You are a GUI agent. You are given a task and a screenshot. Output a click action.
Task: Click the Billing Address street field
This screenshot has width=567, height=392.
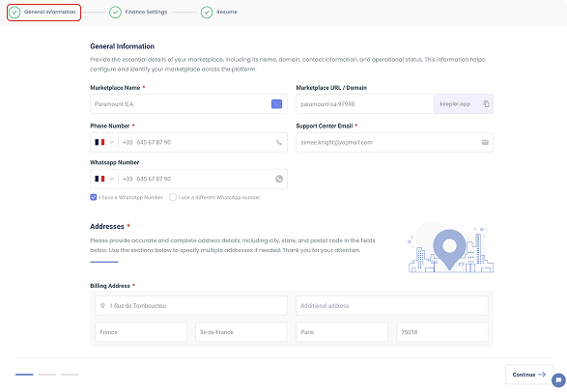[x=191, y=306]
